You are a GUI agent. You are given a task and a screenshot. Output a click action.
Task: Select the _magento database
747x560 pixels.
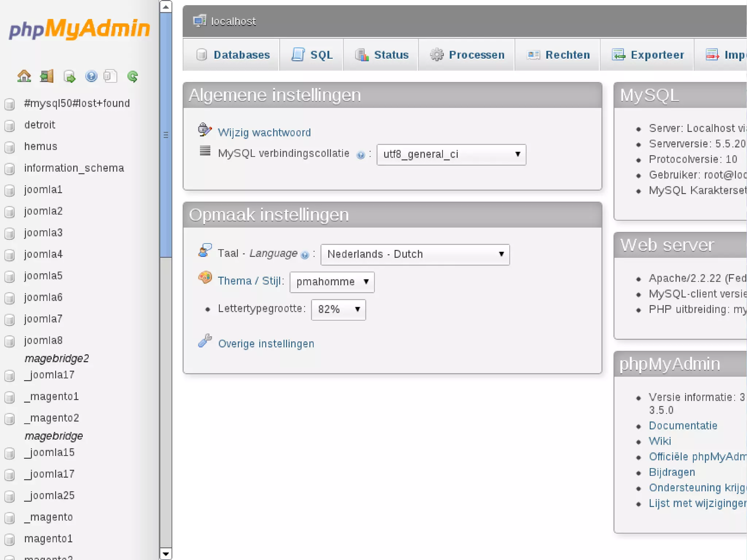[49, 517]
